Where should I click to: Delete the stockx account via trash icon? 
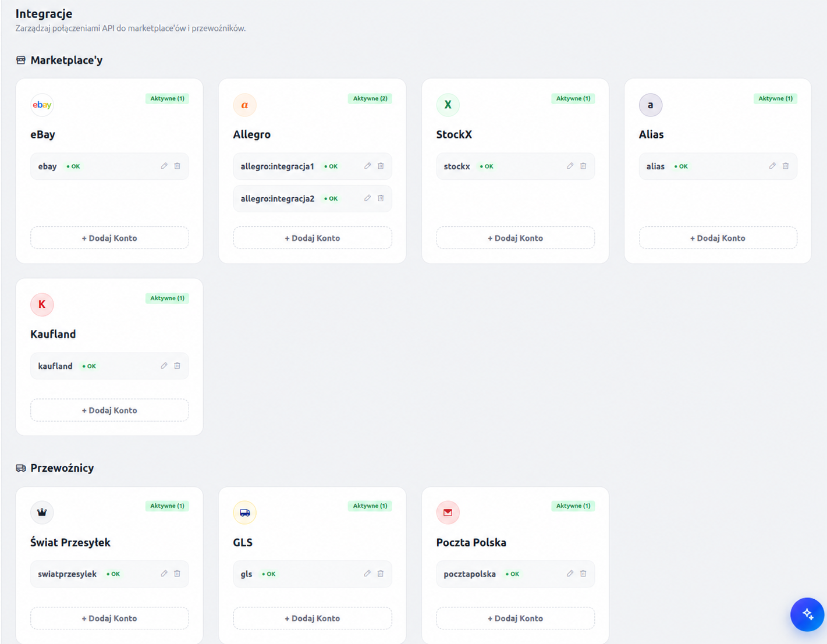583,166
